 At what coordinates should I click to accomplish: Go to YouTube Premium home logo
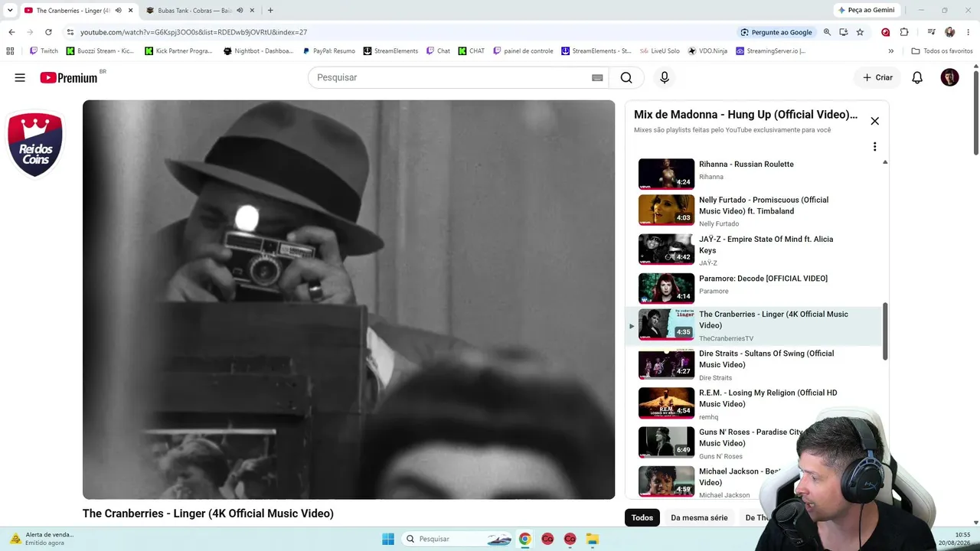pos(69,77)
